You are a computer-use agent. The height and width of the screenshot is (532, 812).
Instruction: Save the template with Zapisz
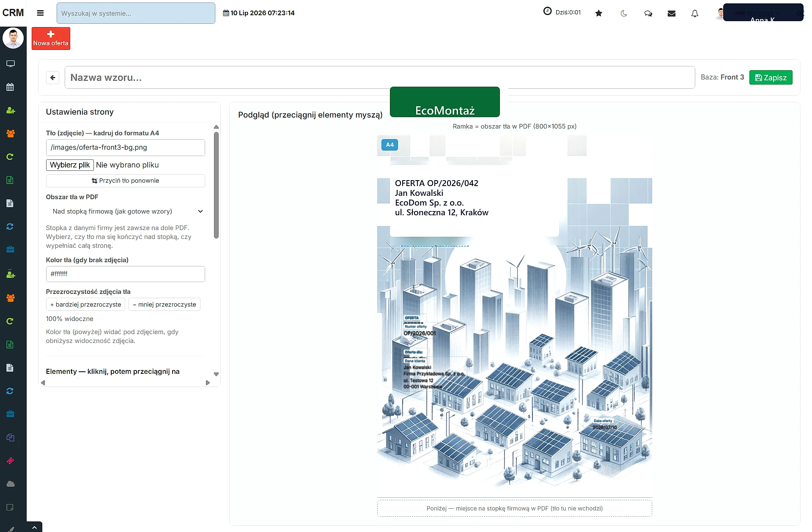click(771, 77)
